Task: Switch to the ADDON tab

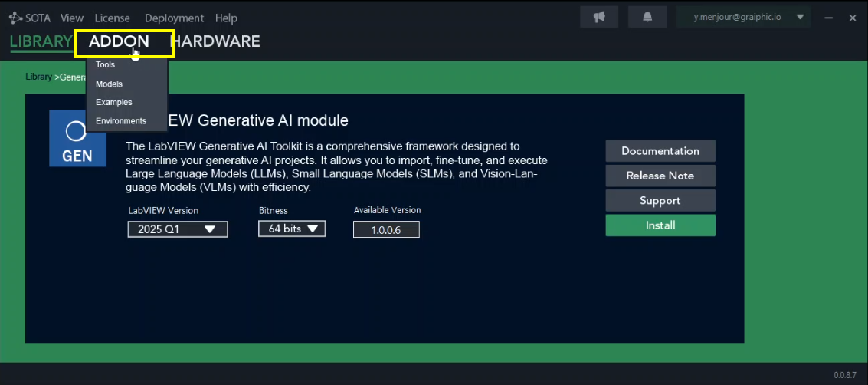Action: [x=119, y=41]
